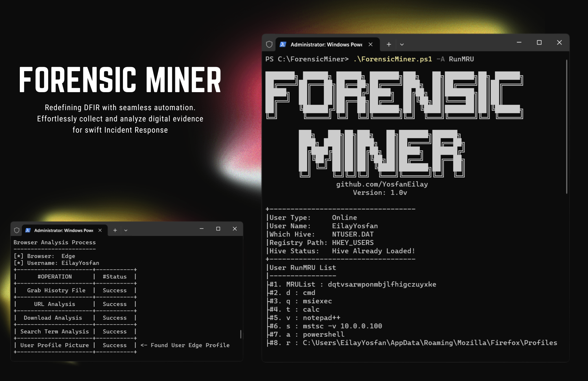Click the Success status for Download Analysis

pyautogui.click(x=115, y=318)
